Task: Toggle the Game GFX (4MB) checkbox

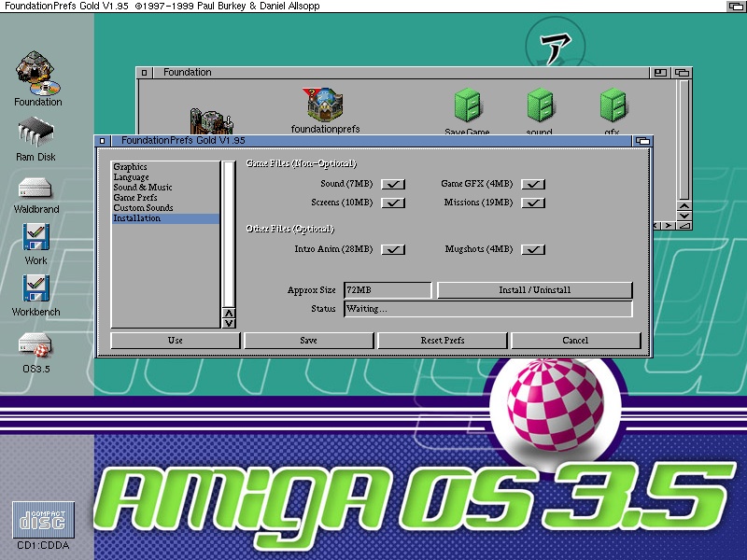Action: tap(533, 184)
